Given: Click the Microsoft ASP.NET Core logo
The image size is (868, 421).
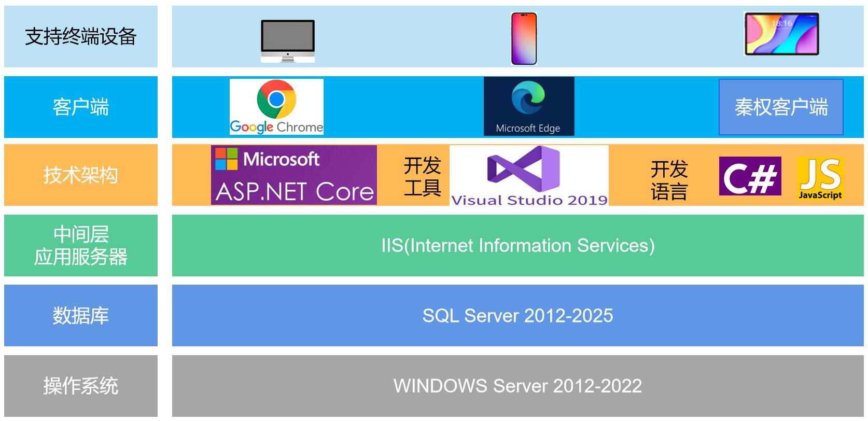Looking at the screenshot, I should coord(294,175).
